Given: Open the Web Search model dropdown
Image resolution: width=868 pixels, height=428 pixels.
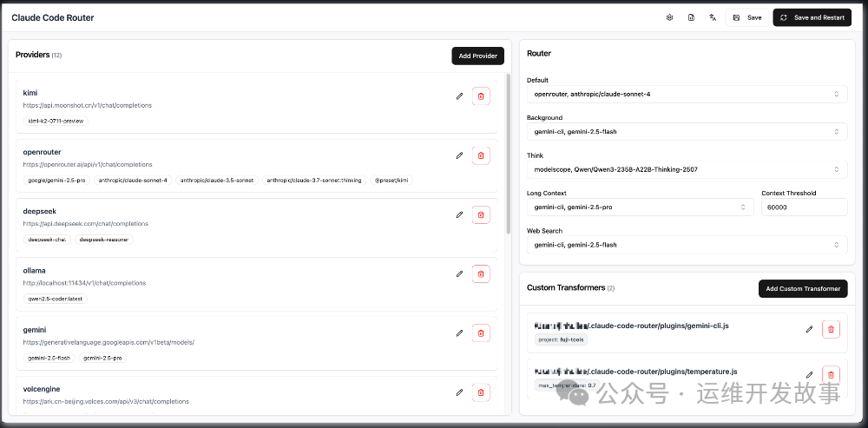Looking at the screenshot, I should point(687,245).
